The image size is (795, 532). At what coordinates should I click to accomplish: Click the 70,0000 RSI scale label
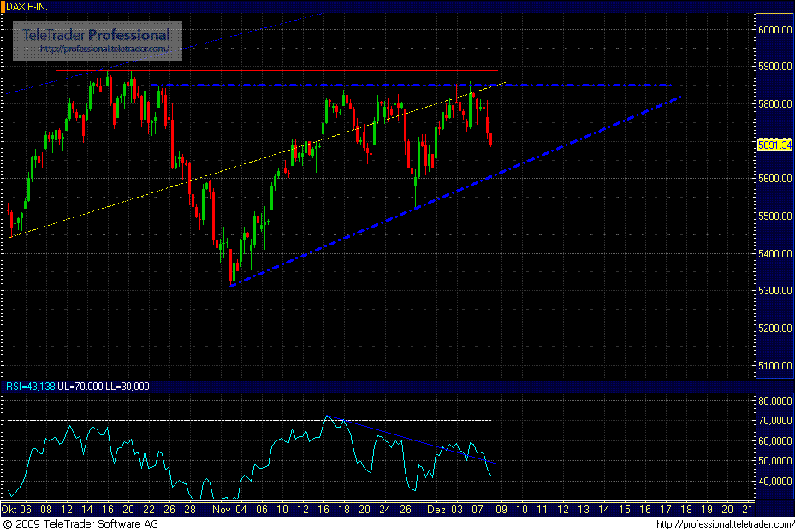click(774, 421)
